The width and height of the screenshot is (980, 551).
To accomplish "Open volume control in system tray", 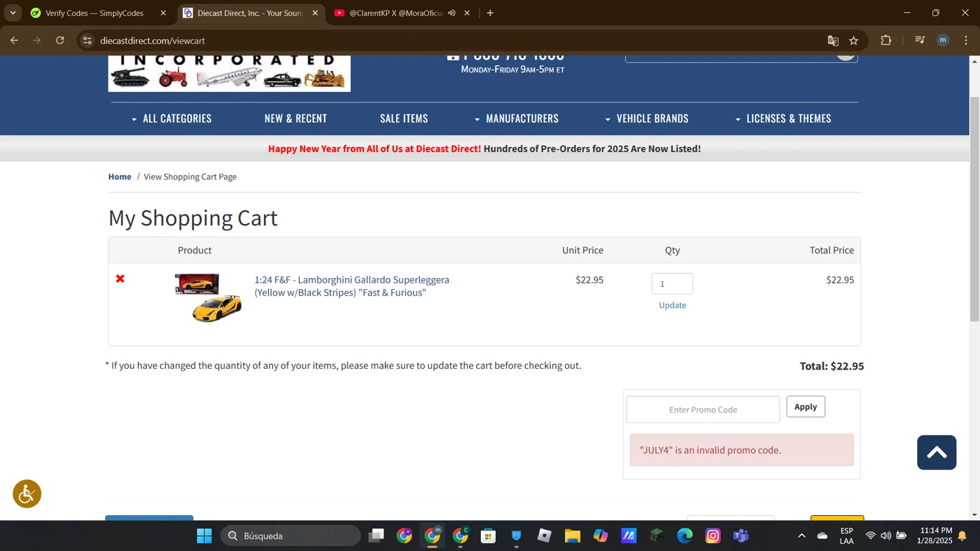I will [886, 536].
